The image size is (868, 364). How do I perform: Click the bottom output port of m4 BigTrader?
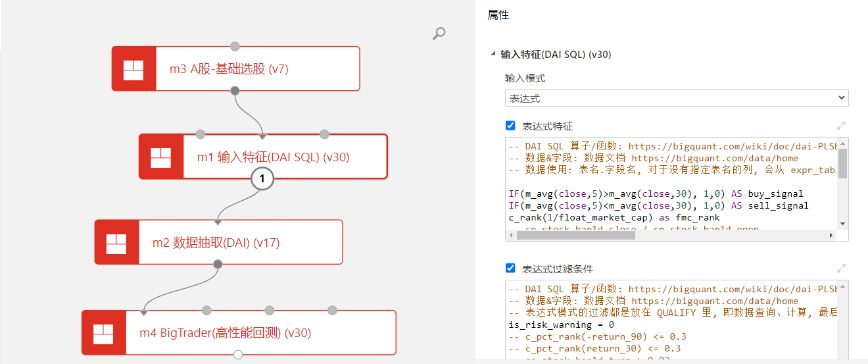pos(238,355)
